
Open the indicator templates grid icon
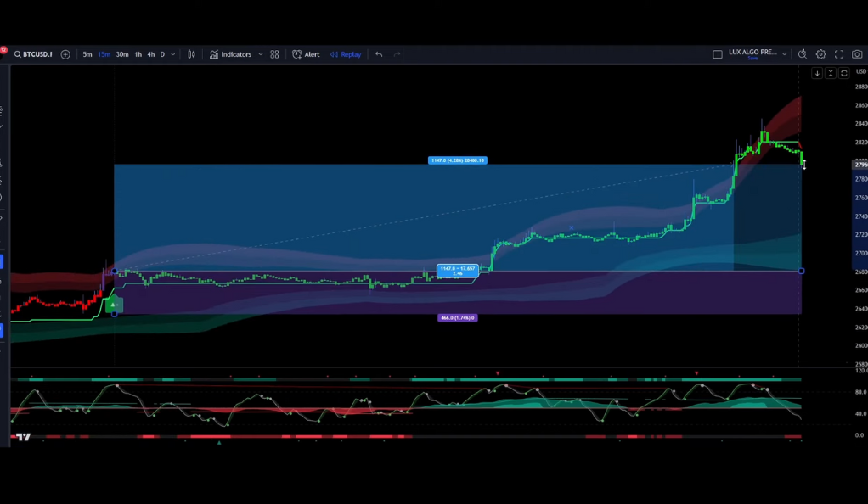tap(274, 54)
